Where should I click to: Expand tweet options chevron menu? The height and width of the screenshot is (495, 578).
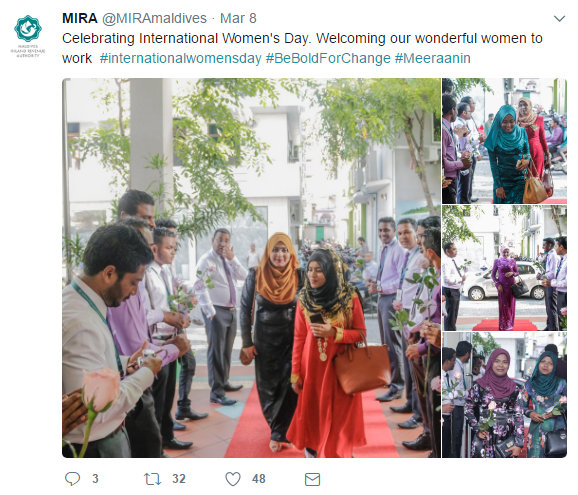[x=559, y=18]
